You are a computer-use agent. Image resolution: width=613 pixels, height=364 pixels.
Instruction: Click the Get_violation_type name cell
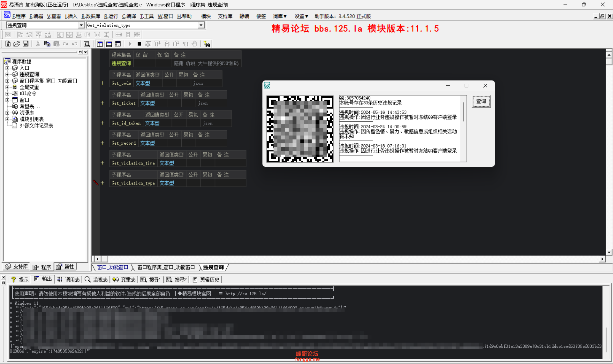[133, 183]
